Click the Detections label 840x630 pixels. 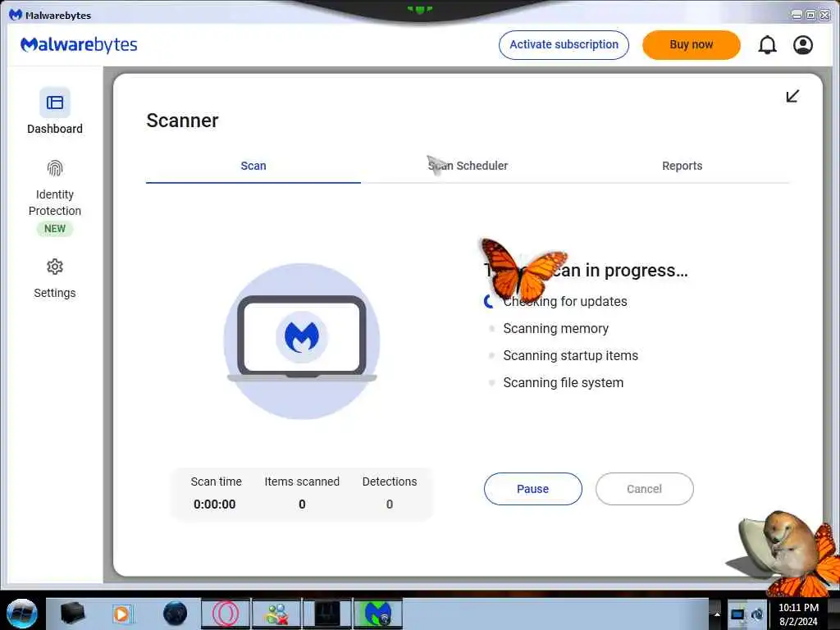point(390,482)
